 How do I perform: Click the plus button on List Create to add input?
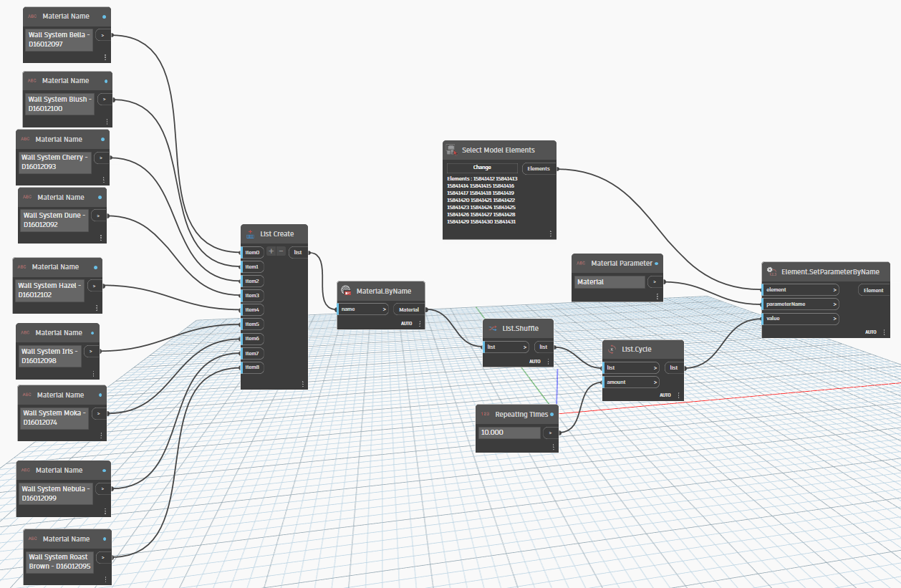click(271, 251)
